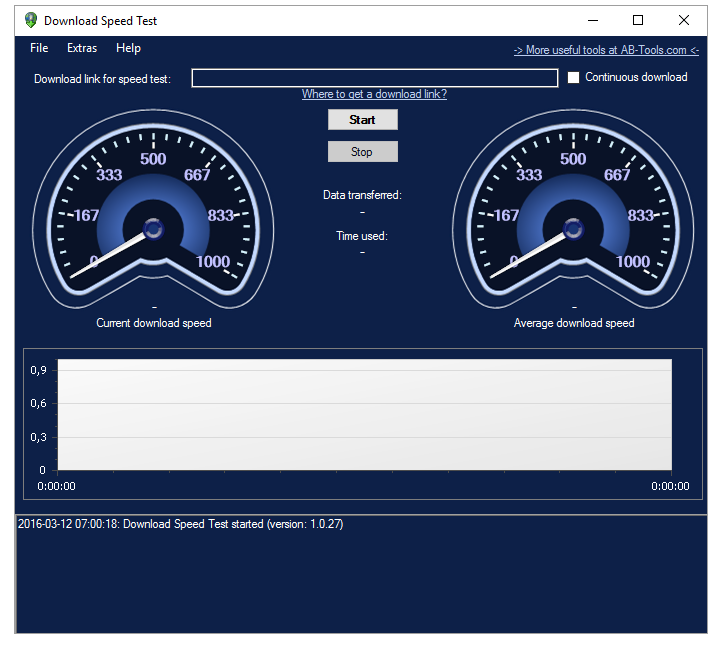Start the speed test
Image resolution: width=718 pixels, height=646 pixels.
point(363,119)
